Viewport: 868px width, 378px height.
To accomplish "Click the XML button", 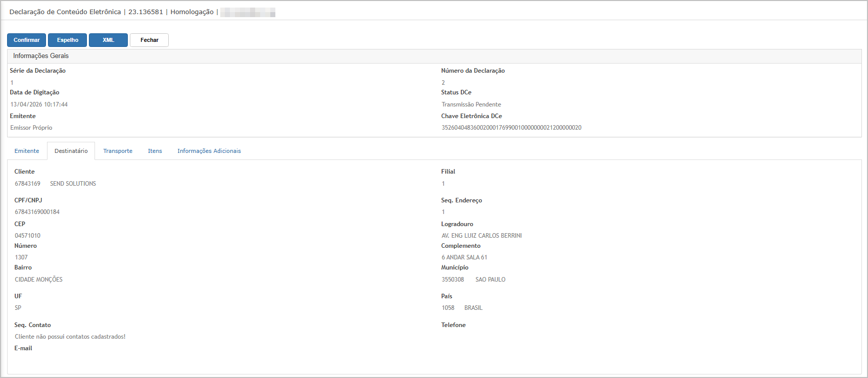I will coord(108,40).
